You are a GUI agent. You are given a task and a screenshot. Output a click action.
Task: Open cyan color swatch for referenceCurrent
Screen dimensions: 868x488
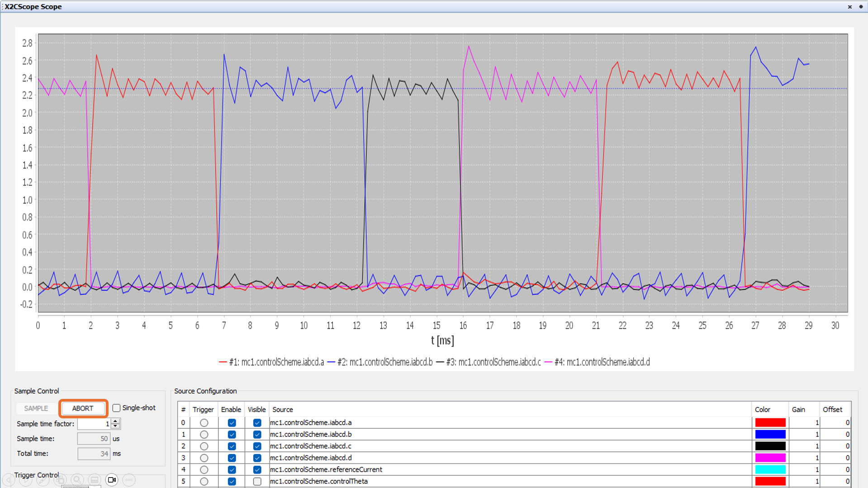coord(770,470)
